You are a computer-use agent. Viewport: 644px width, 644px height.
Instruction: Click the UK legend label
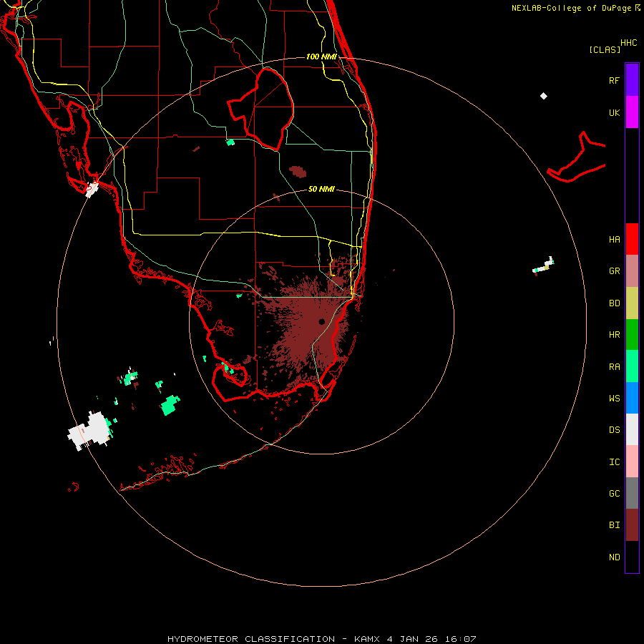[x=614, y=112]
